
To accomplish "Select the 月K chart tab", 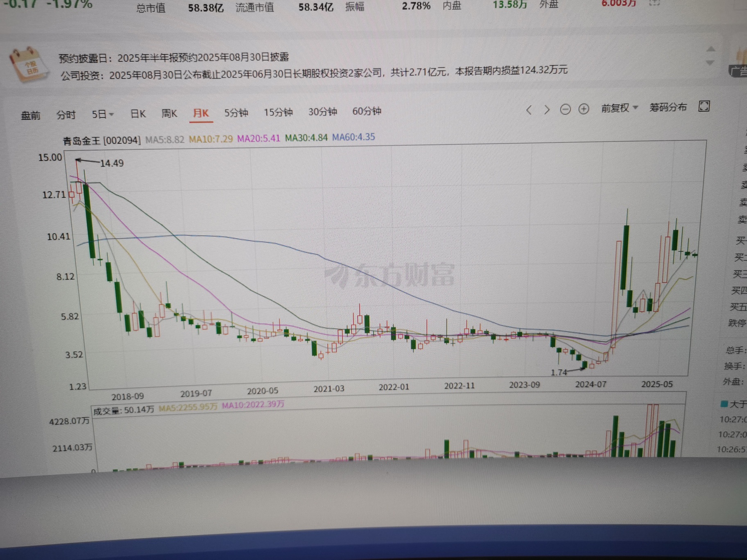I will [x=201, y=113].
